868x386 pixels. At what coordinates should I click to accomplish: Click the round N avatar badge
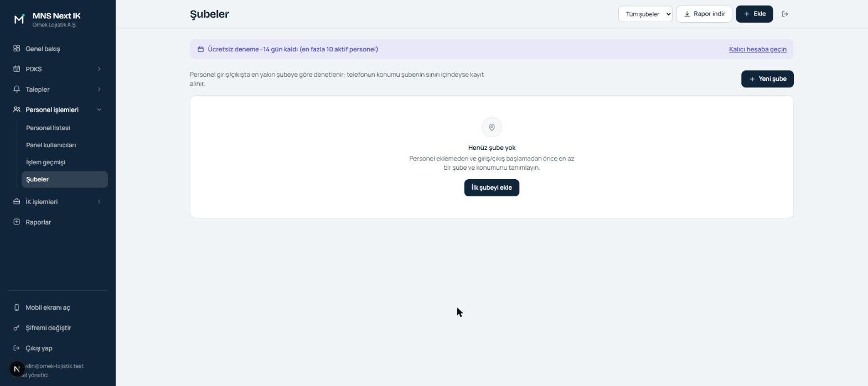pos(17,368)
